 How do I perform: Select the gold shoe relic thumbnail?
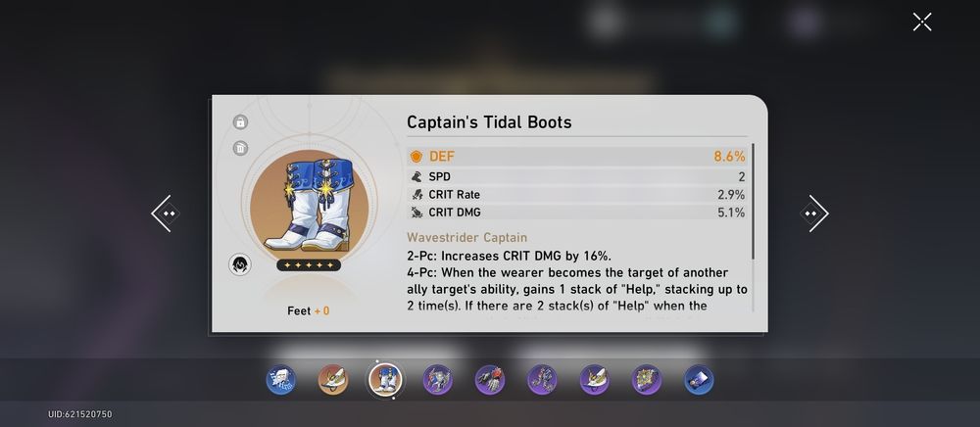(x=333, y=380)
